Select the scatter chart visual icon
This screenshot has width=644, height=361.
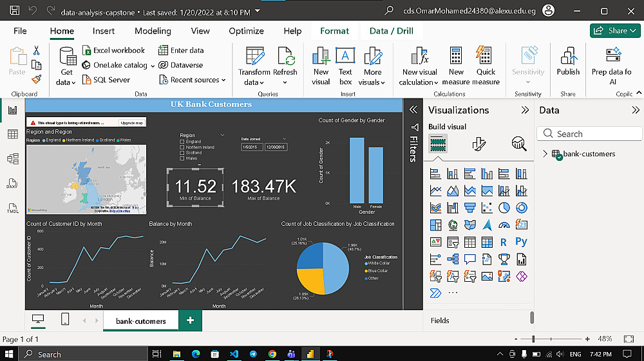click(x=487, y=208)
